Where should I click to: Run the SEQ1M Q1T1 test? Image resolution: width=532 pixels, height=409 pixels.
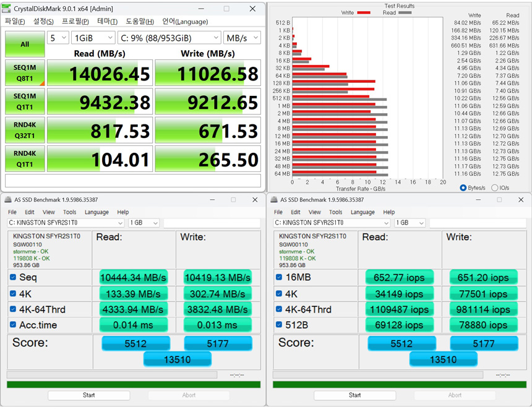coord(24,102)
